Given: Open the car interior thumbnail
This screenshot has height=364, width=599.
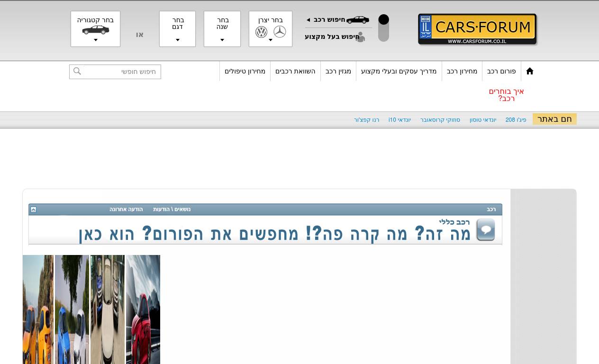Looking at the screenshot, I should 108,309.
